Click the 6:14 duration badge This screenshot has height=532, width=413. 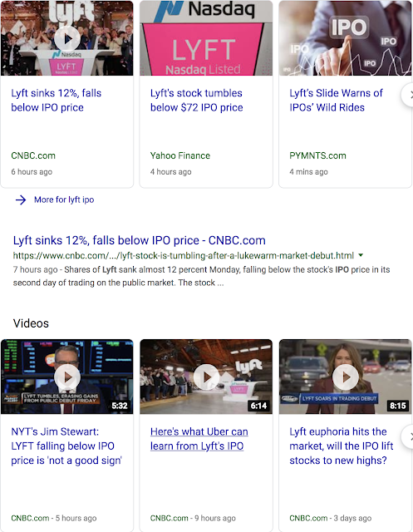[x=258, y=406]
